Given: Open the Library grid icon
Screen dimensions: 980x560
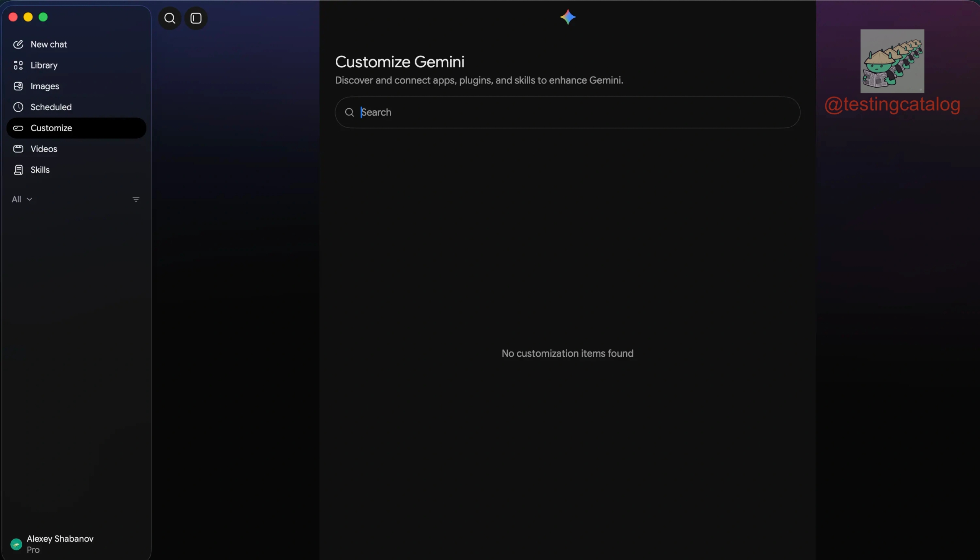Looking at the screenshot, I should 18,65.
